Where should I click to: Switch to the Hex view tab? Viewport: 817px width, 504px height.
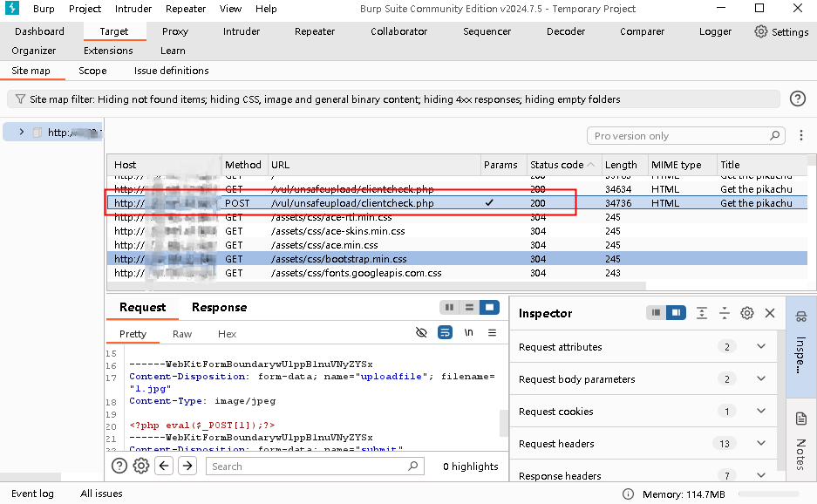pos(227,334)
